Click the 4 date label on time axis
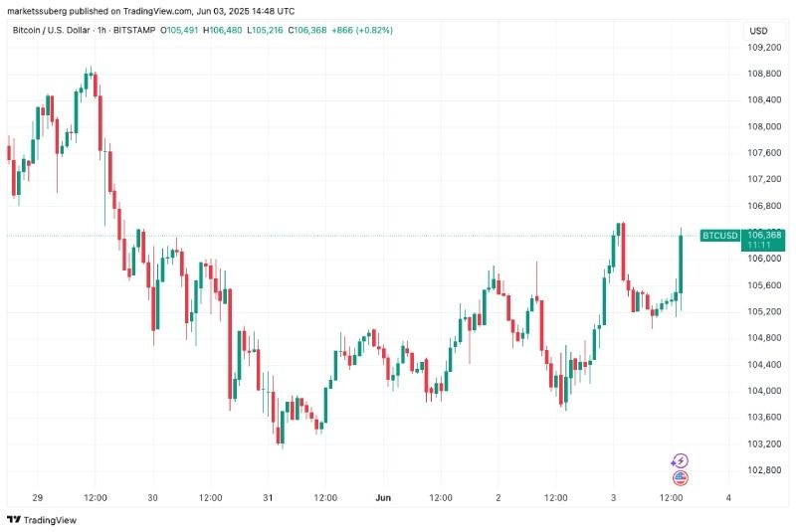796x532 pixels. coord(728,497)
